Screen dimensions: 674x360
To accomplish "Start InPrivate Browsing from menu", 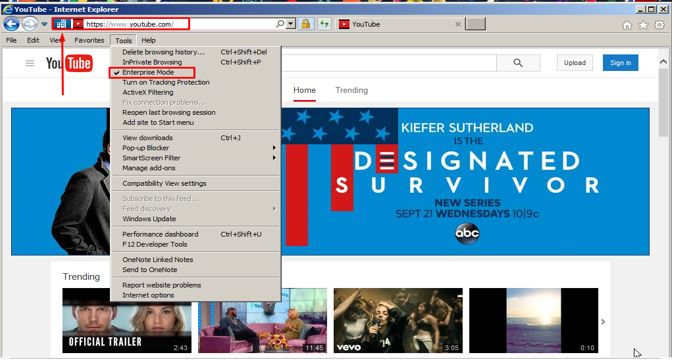I will (x=196, y=62).
